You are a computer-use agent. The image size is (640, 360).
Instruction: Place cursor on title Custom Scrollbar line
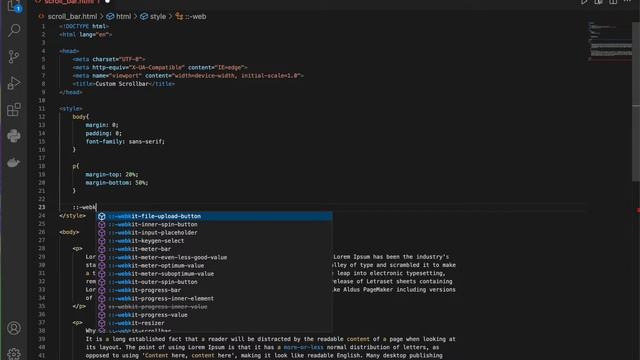click(x=124, y=84)
